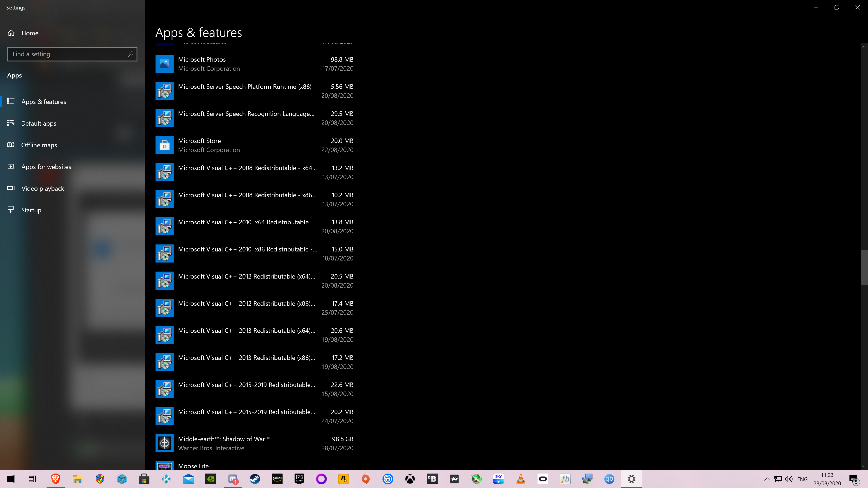Open volume control in system tray

[788, 479]
